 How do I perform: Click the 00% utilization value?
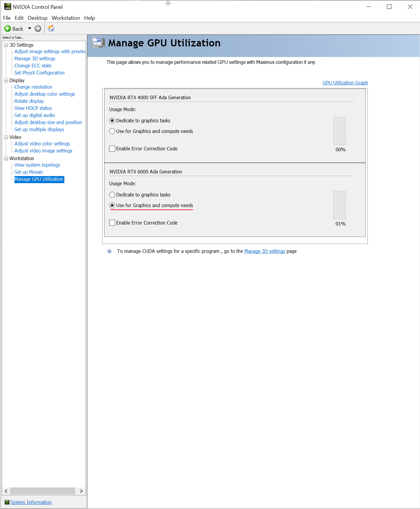[340, 149]
